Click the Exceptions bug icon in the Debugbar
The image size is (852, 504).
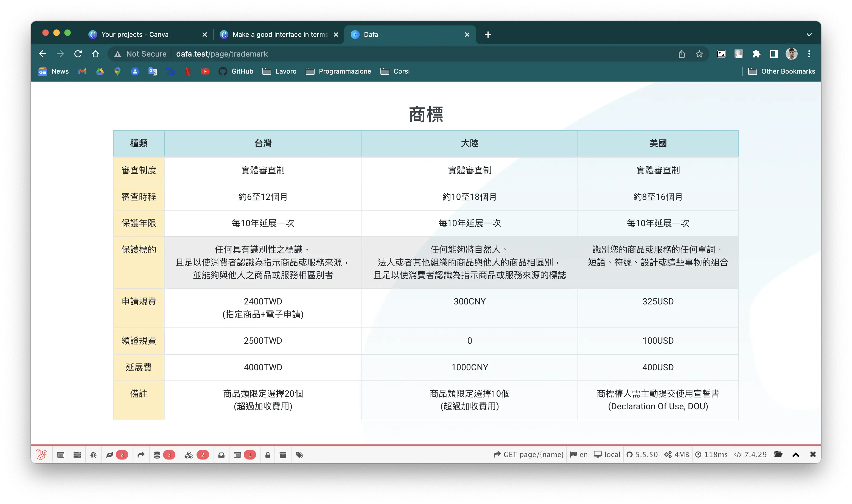93,455
